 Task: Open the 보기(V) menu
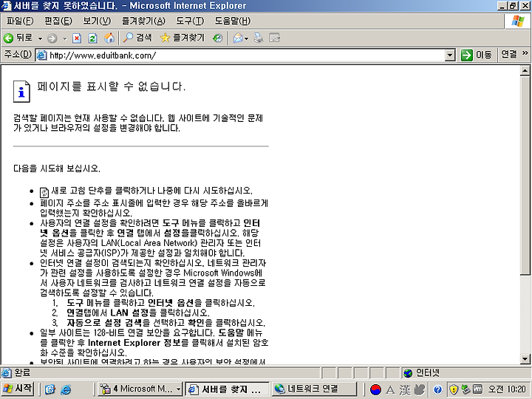pyautogui.click(x=97, y=21)
